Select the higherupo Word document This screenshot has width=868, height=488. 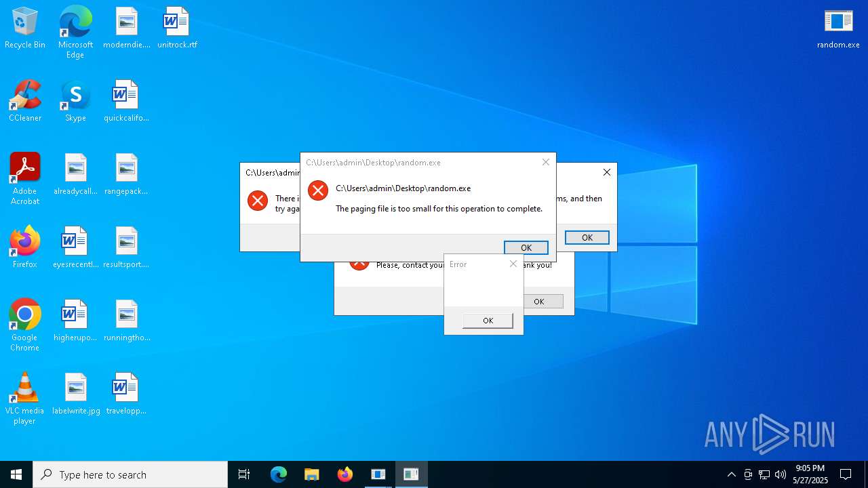point(75,321)
